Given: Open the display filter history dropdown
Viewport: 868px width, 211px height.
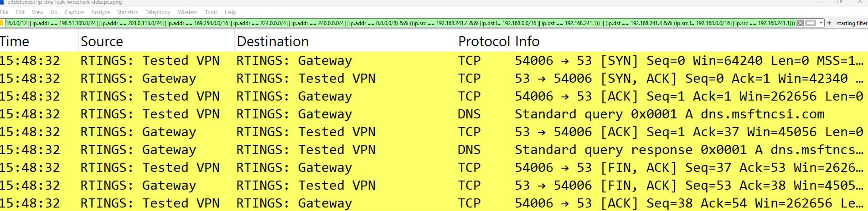Looking at the screenshot, I should [x=821, y=23].
